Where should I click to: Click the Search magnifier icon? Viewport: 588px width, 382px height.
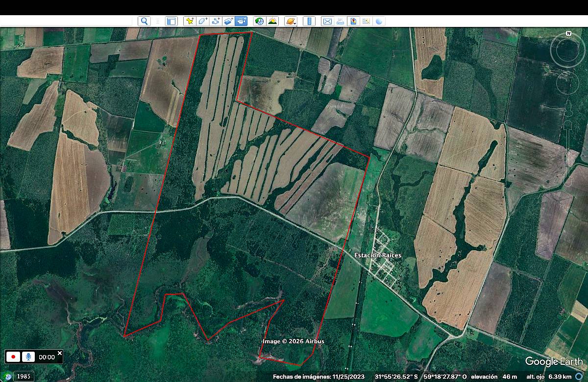[x=144, y=21]
